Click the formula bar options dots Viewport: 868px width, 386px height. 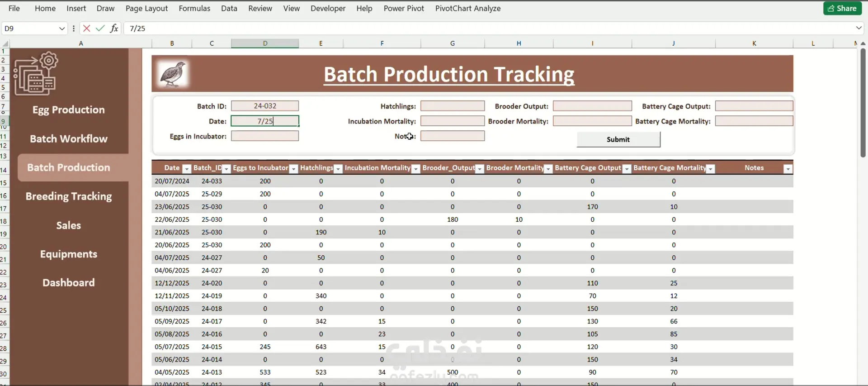tap(74, 29)
